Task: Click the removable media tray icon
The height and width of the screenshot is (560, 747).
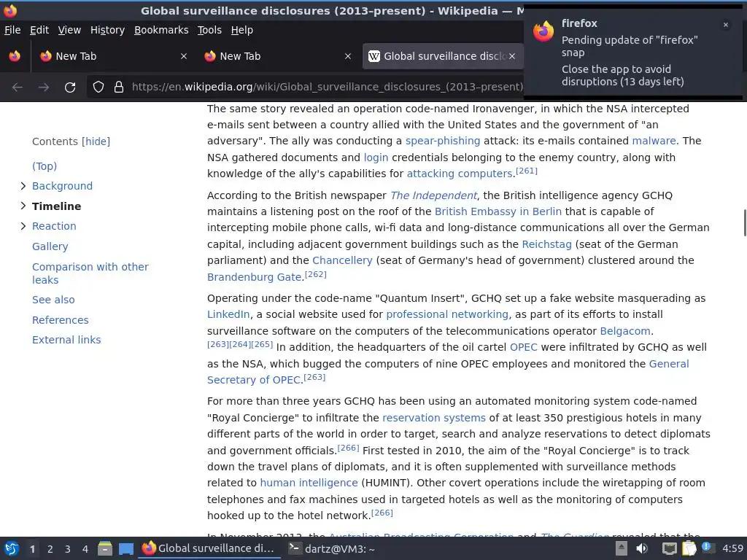Action: 622,548
